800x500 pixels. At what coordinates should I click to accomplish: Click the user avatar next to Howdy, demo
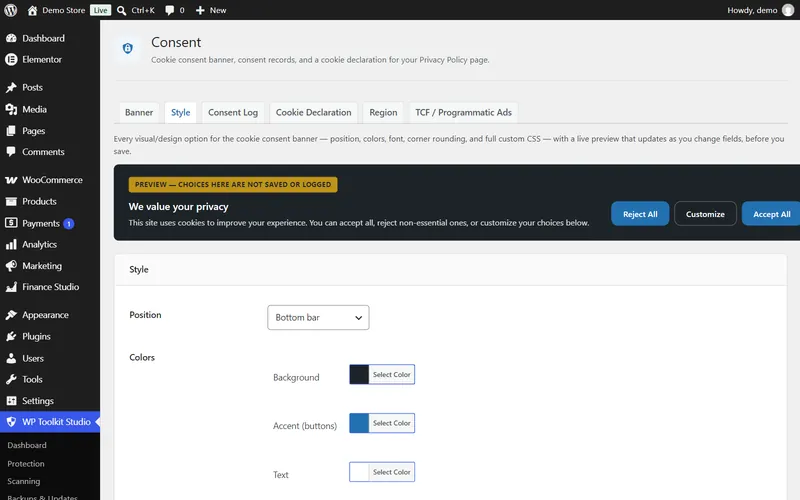pos(788,10)
